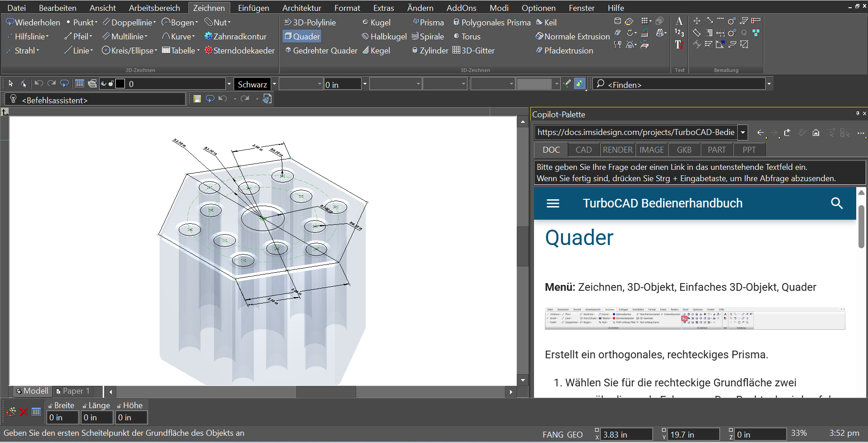Screen dimensions: 868x443
Task: Open the layers stack icon
Action: point(92,83)
